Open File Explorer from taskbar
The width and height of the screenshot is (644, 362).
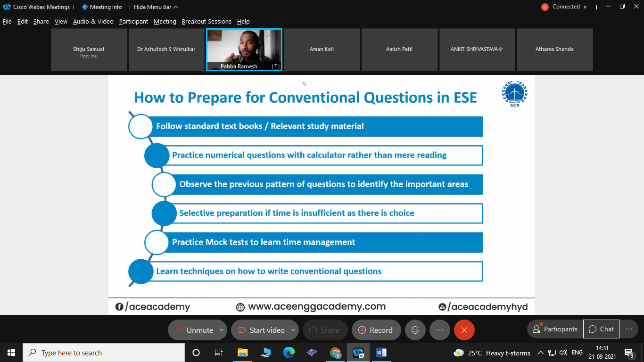pyautogui.click(x=242, y=353)
